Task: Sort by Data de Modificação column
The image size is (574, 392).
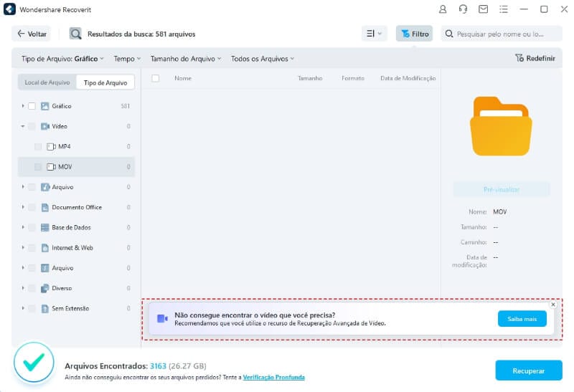Action: (408, 78)
